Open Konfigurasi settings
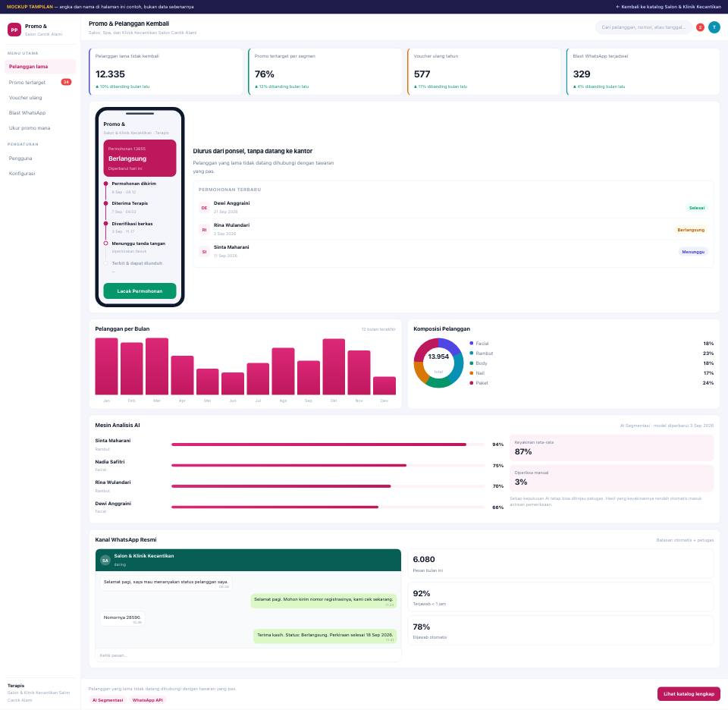The height and width of the screenshot is (710, 728). (x=40, y=173)
